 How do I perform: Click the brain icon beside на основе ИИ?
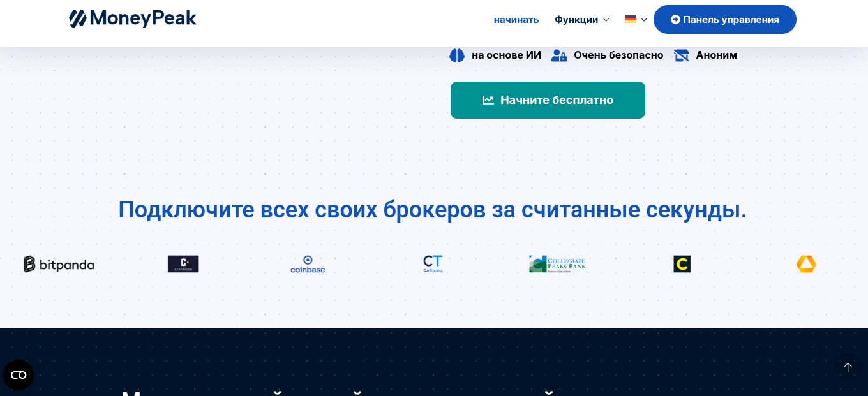(457, 55)
